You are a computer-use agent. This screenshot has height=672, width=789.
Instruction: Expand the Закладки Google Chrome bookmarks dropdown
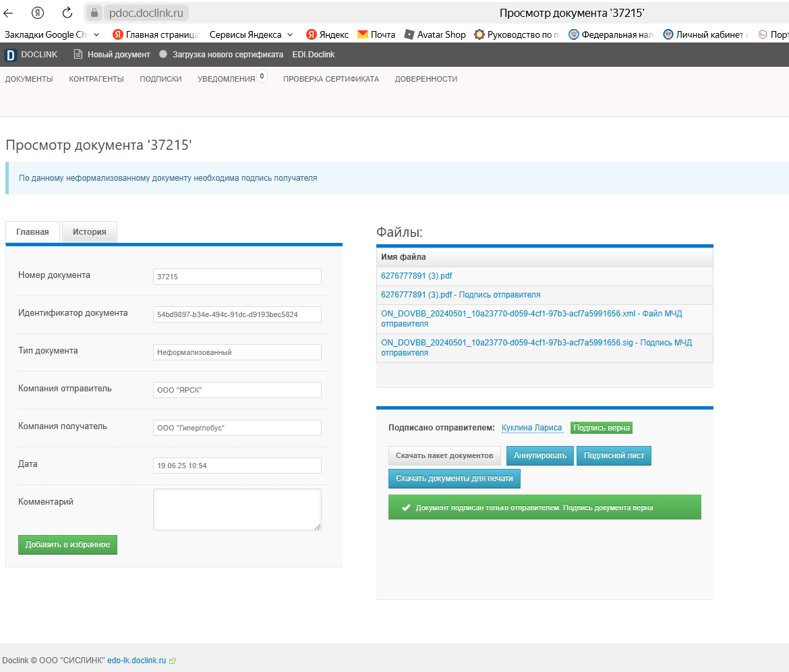pyautogui.click(x=96, y=34)
